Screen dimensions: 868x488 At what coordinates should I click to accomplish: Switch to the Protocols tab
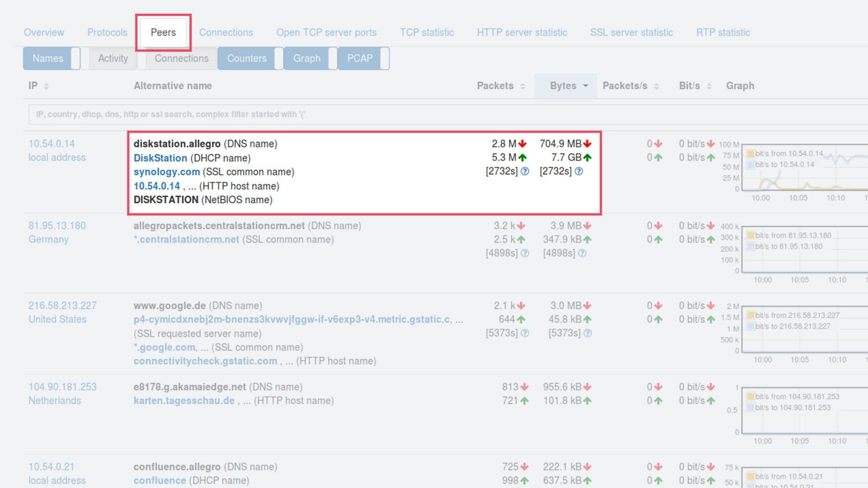coord(107,32)
